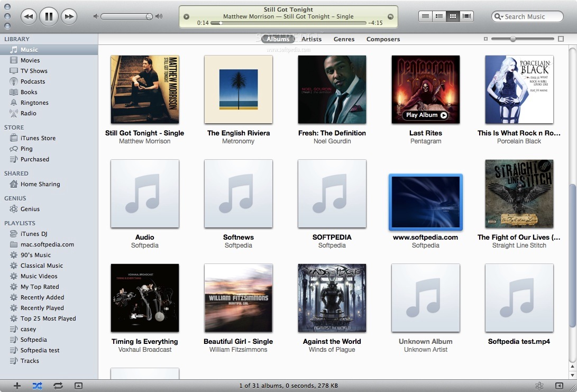Open Podcasts in the sidebar
Viewport: 577px width, 392px height.
coord(49,81)
